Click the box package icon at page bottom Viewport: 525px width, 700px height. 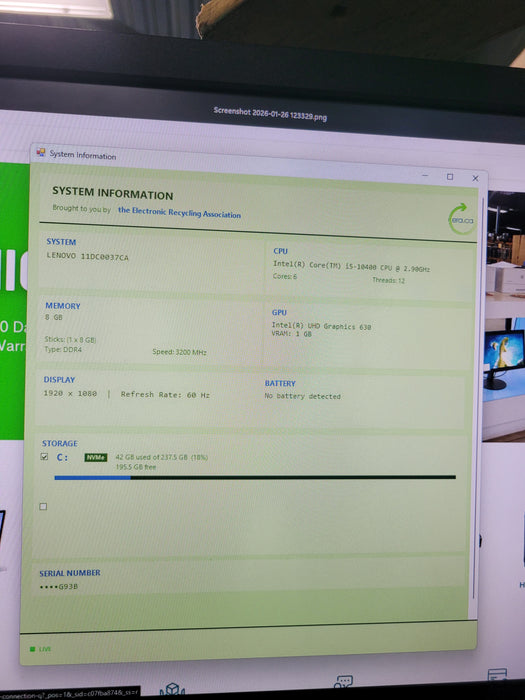coord(172,689)
